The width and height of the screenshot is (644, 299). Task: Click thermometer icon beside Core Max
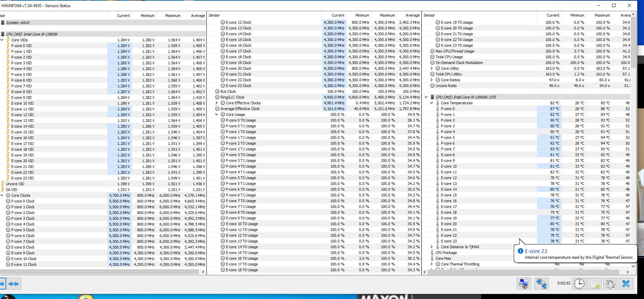(432, 258)
